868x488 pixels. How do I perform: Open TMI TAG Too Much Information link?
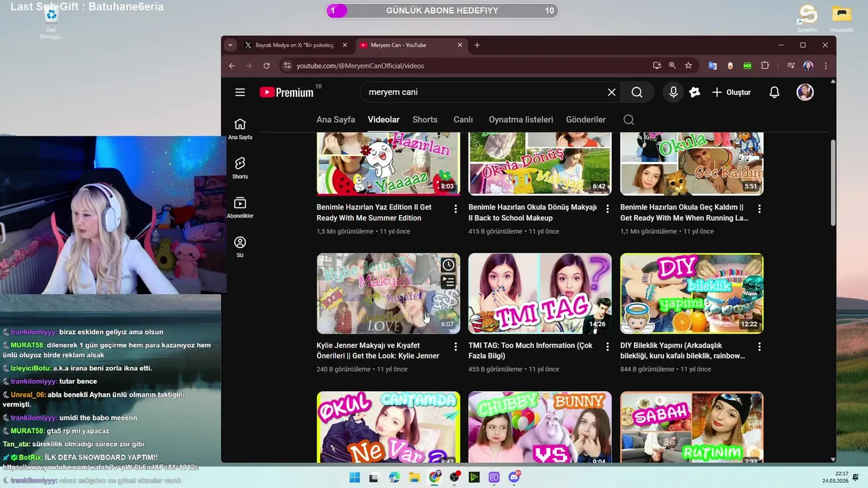(530, 350)
